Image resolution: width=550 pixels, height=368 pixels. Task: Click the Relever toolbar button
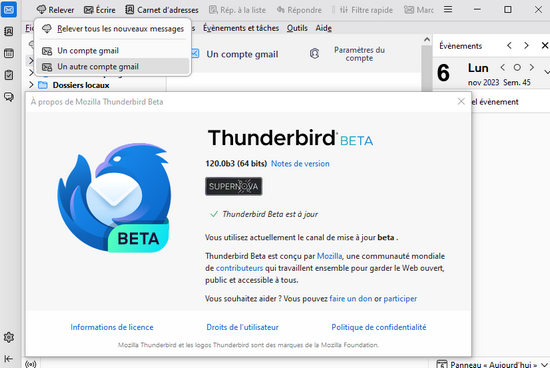pyautogui.click(x=55, y=10)
